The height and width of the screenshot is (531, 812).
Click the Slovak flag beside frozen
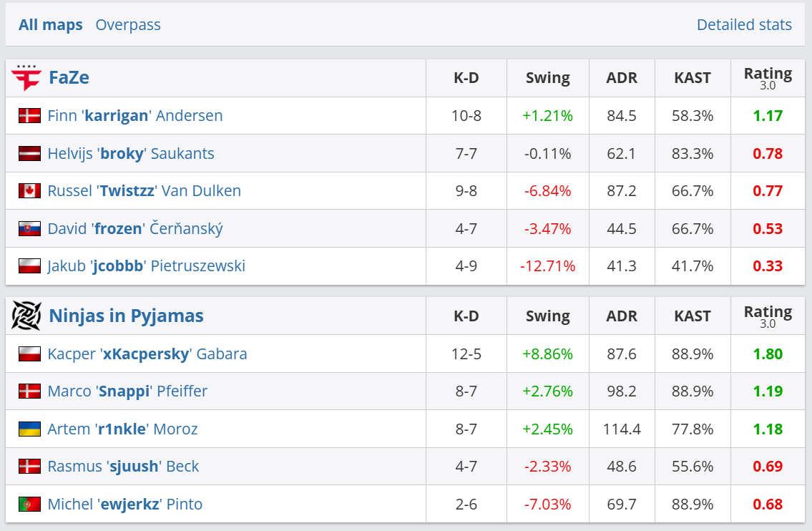(x=29, y=229)
